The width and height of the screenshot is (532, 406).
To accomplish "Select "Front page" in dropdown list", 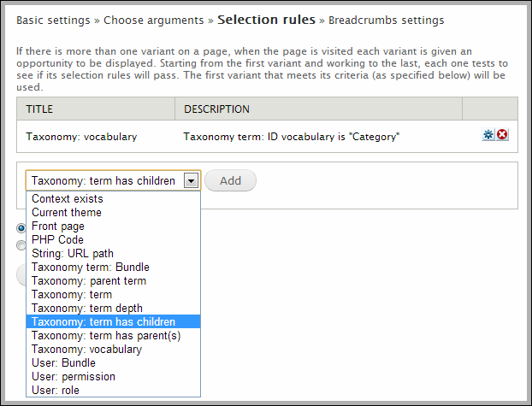I will pos(58,227).
